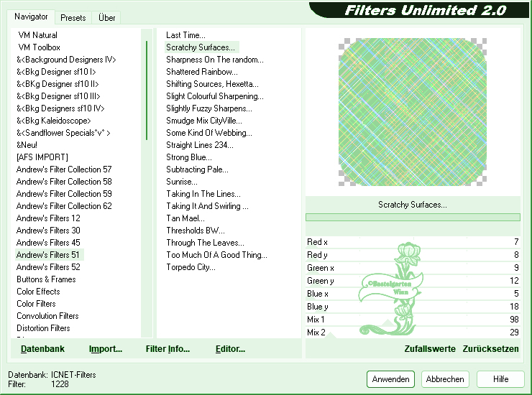
Task: Choose the Shattered Rainbow... filter
Action: pos(202,72)
